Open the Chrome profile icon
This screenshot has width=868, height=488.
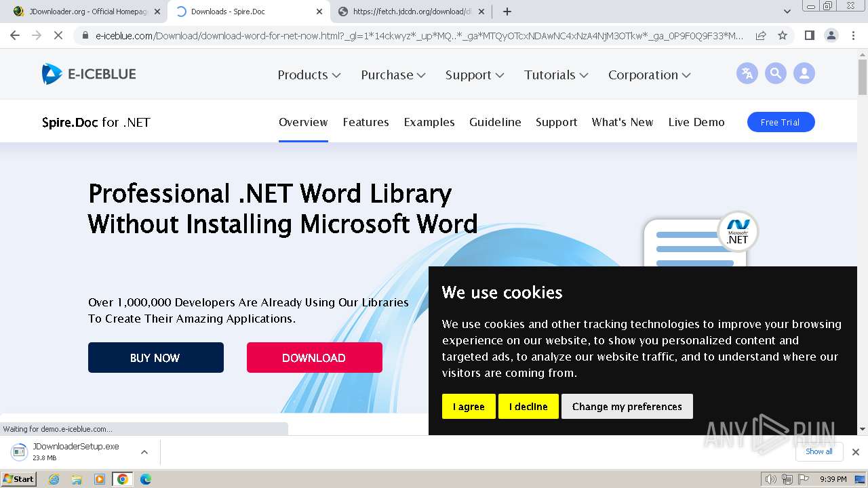pos(831,35)
